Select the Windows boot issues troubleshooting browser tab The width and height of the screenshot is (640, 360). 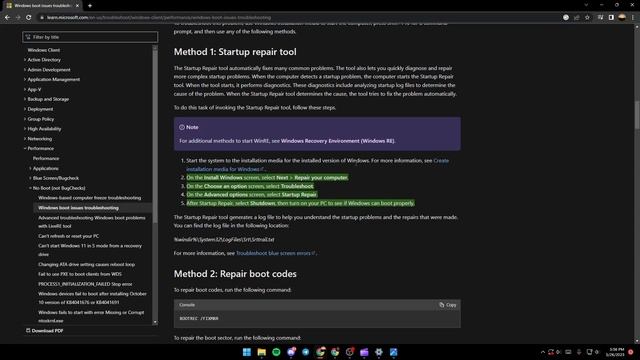coord(42,6)
